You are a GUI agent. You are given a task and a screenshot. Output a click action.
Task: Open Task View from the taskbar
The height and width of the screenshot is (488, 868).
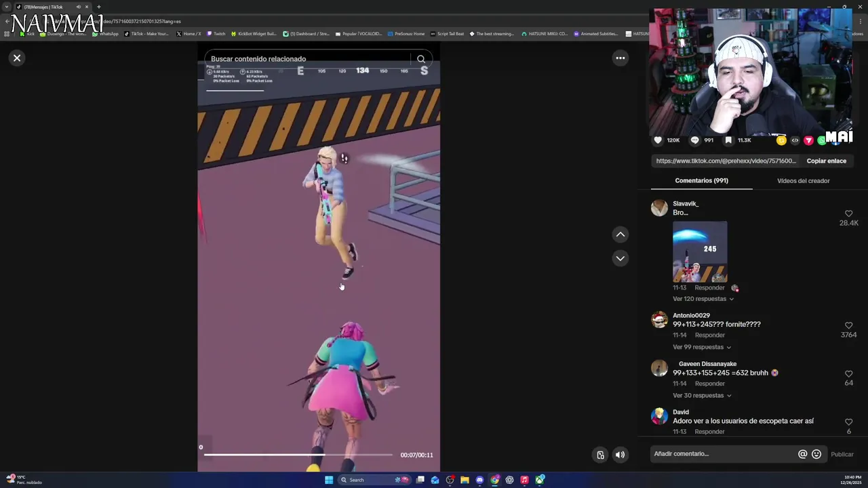pos(420,480)
